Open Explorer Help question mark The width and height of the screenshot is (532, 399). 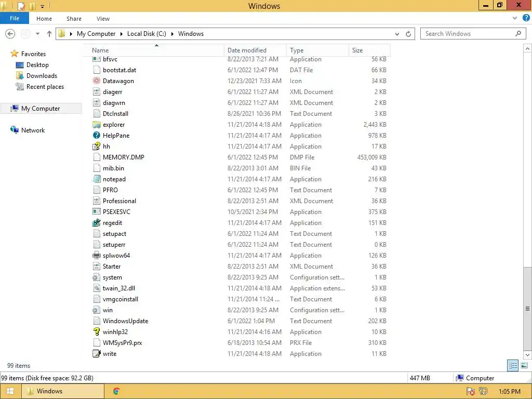526,18
